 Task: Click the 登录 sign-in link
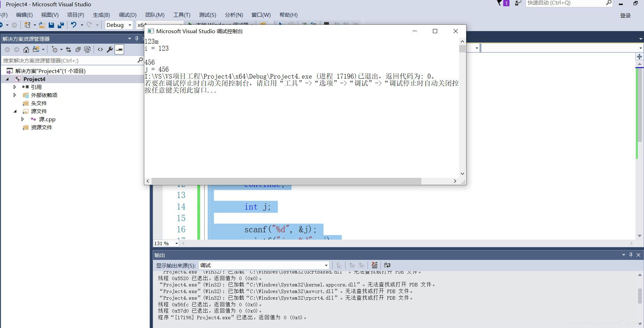coord(625,15)
